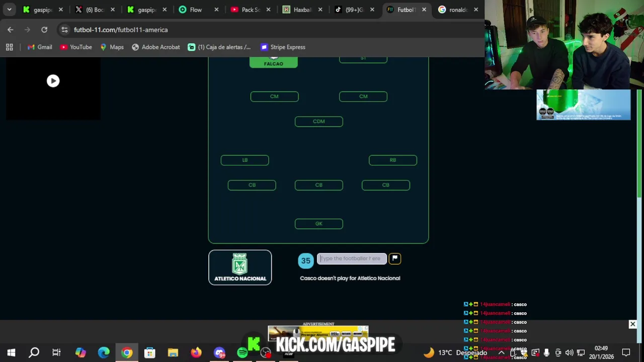Open Microsoft Edge from the taskbar
Image resolution: width=644 pixels, height=362 pixels.
[104, 352]
